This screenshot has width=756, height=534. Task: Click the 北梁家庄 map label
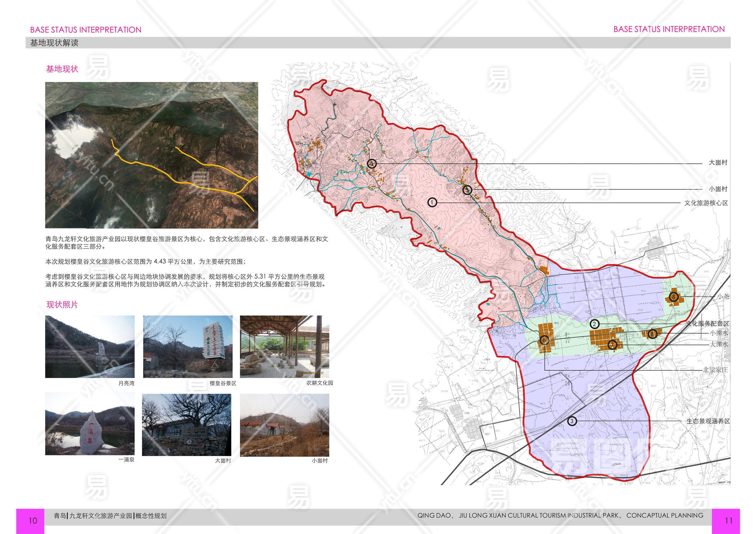tap(715, 370)
